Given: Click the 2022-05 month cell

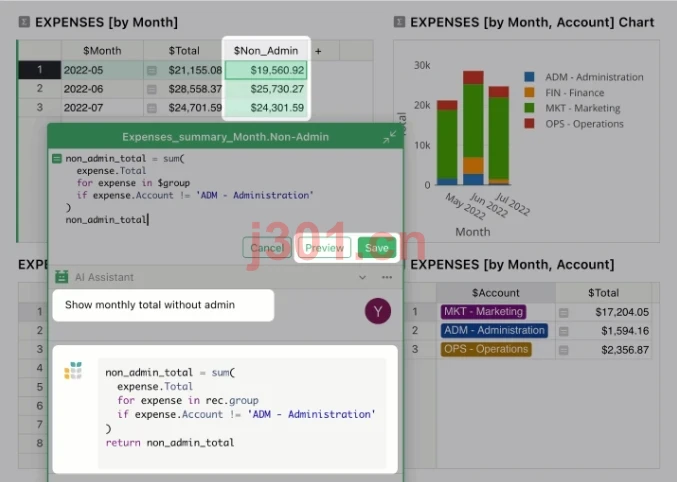Looking at the screenshot, I should [102, 70].
